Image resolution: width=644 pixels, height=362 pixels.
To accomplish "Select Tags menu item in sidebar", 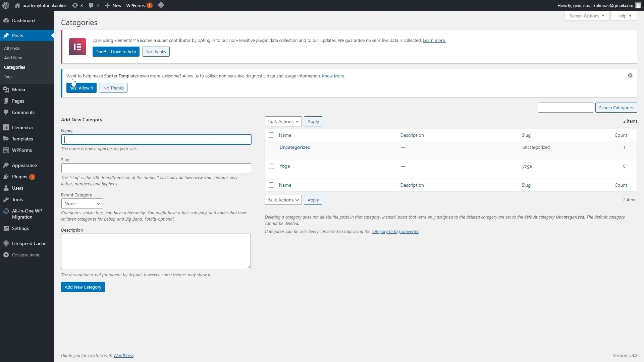I will [x=8, y=76].
